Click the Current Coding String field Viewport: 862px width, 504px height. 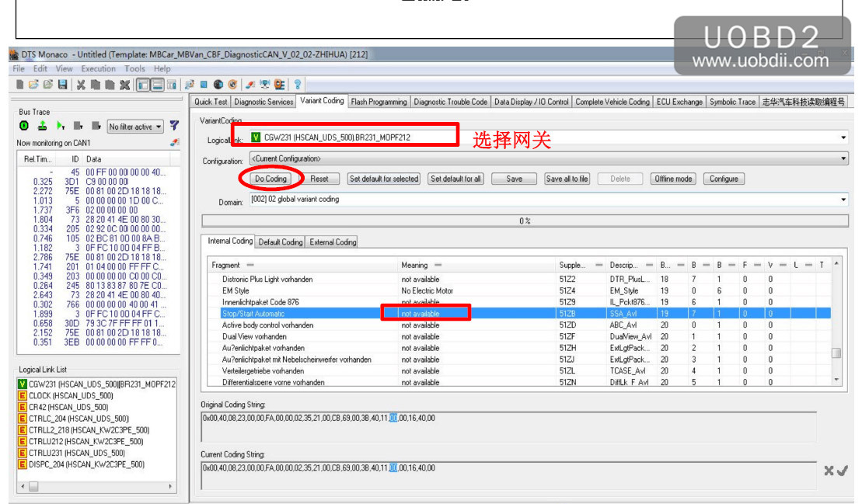point(508,476)
